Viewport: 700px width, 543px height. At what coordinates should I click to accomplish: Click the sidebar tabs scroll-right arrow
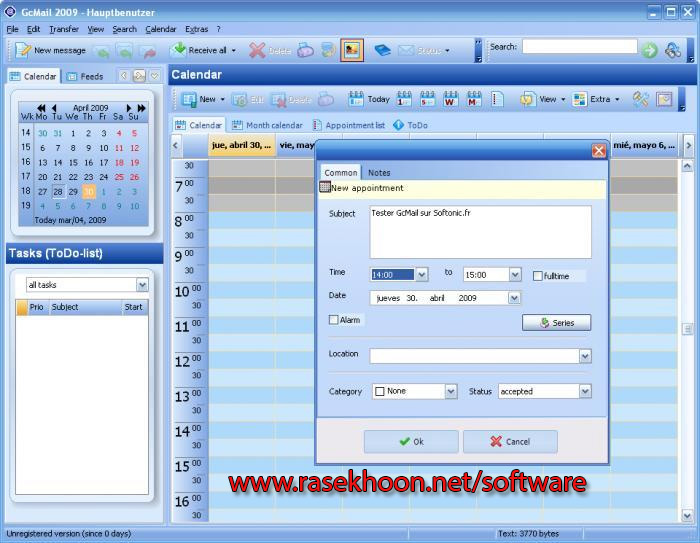point(139,76)
